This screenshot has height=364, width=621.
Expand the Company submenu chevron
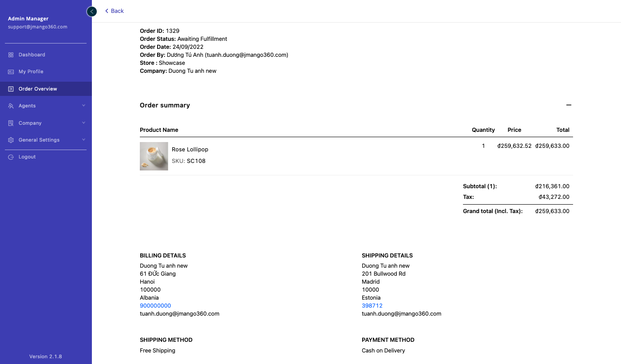click(x=83, y=123)
